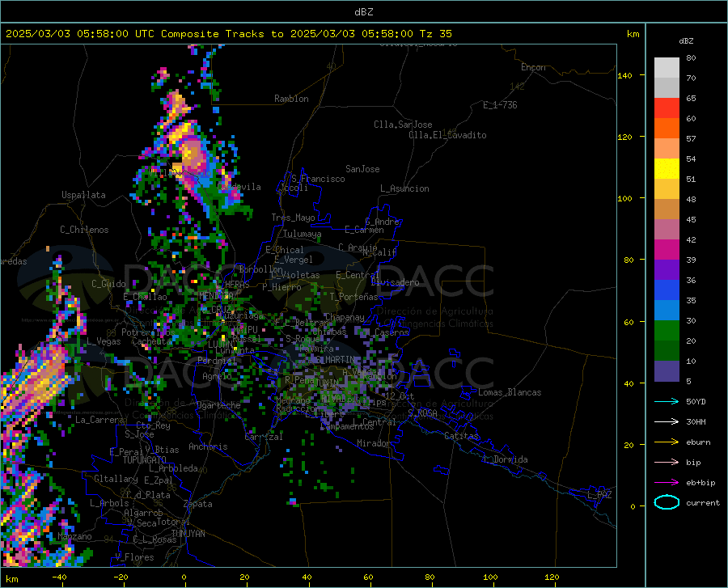The height and width of the screenshot is (588, 728).
Task: Click the 'V_Flores' map label
Action: point(134,557)
